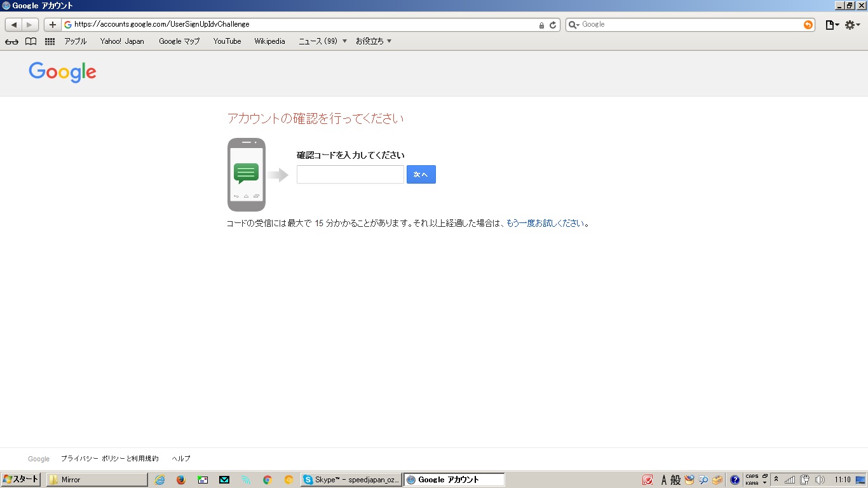The height and width of the screenshot is (488, 868).
Task: Open プライバシー ポリシーと利用規約 footer link
Action: click(x=110, y=459)
